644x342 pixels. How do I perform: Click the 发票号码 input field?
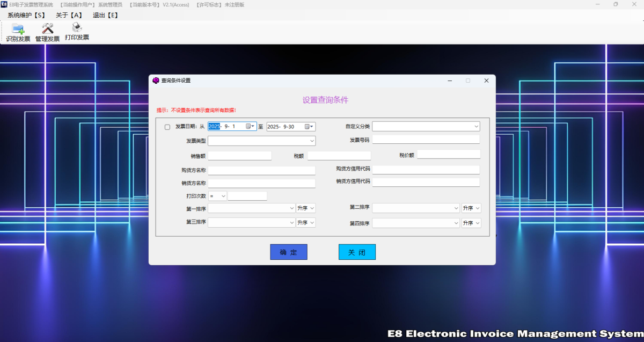tap(426, 140)
